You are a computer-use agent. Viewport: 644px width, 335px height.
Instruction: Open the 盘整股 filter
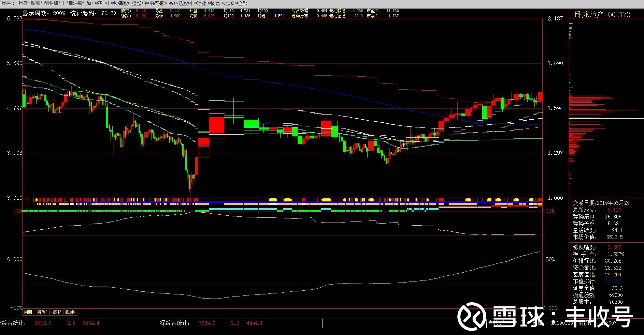point(140,3)
